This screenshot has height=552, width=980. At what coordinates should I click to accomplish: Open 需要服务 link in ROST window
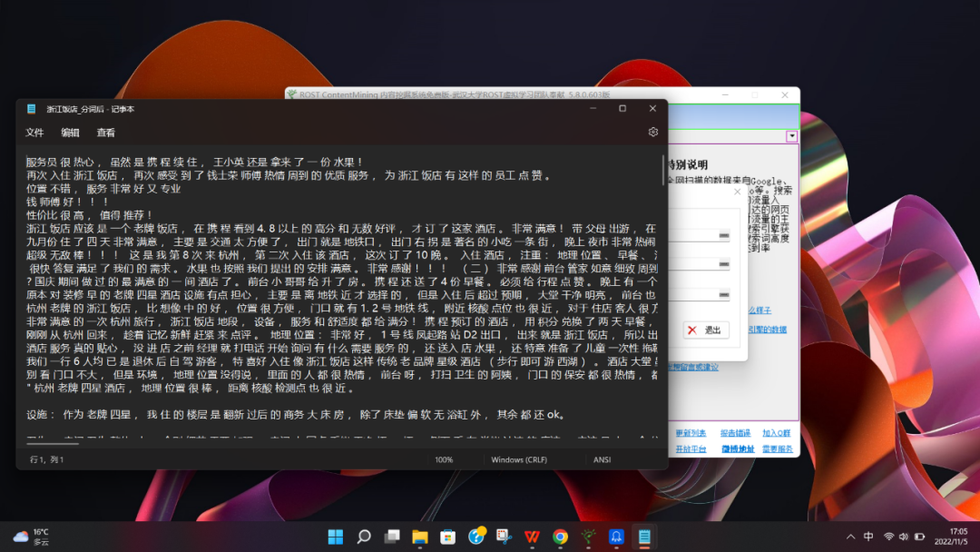click(x=778, y=448)
